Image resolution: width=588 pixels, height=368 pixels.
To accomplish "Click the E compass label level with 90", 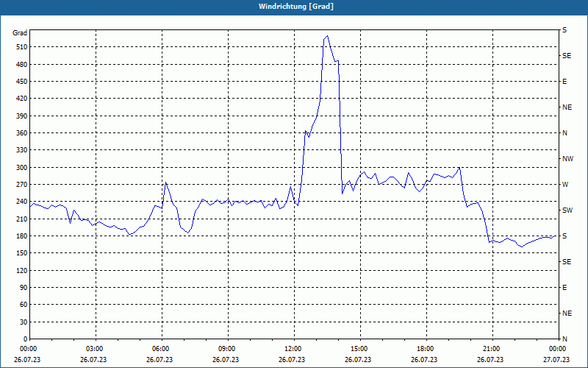I will (564, 288).
